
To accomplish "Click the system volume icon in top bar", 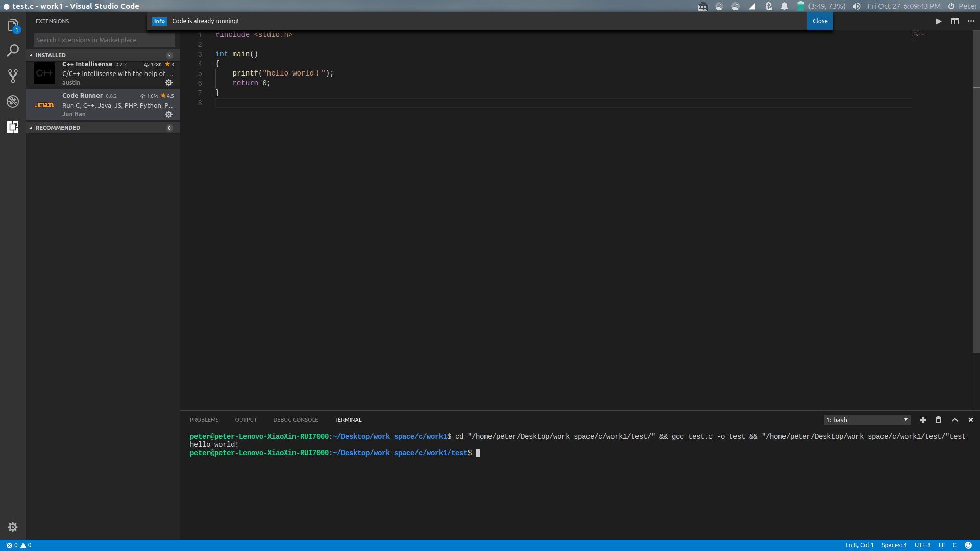I will point(856,6).
